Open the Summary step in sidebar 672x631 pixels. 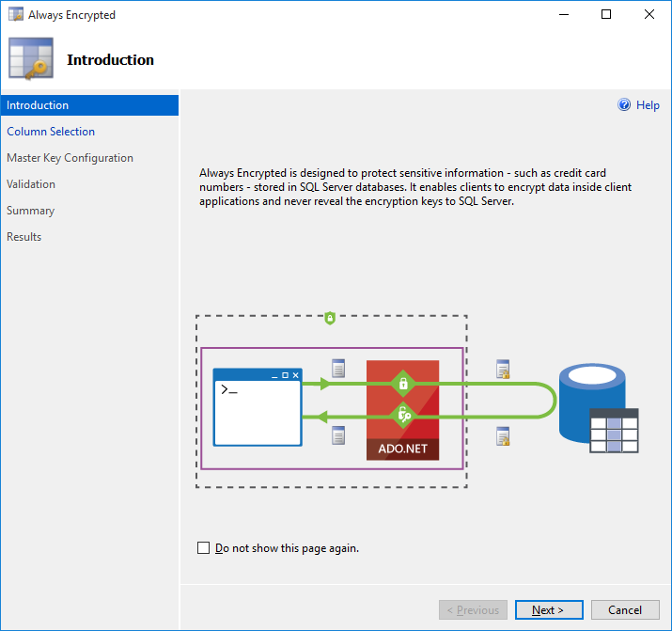(30, 211)
